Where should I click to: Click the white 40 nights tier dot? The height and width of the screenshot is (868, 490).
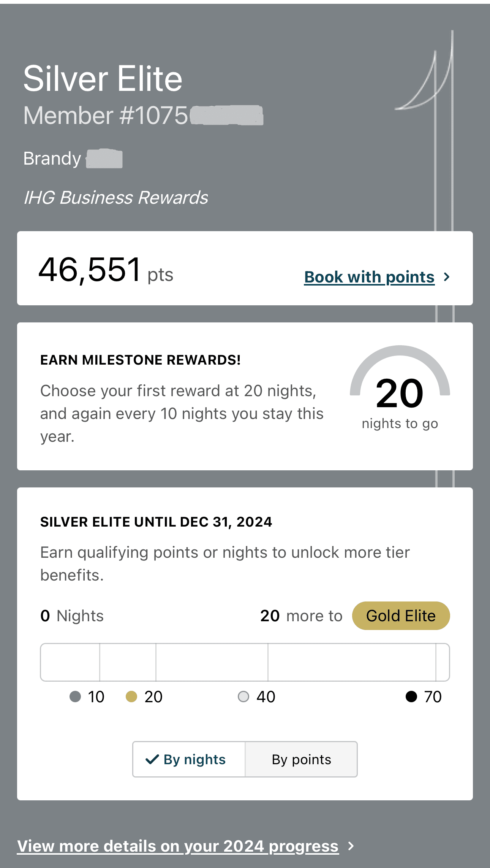(x=243, y=697)
